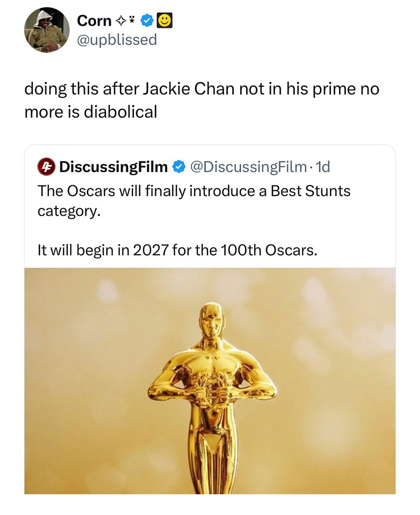Open the DiscussingFilm red logo avatar
Image resolution: width=420 pixels, height=515 pixels.
coord(46,167)
